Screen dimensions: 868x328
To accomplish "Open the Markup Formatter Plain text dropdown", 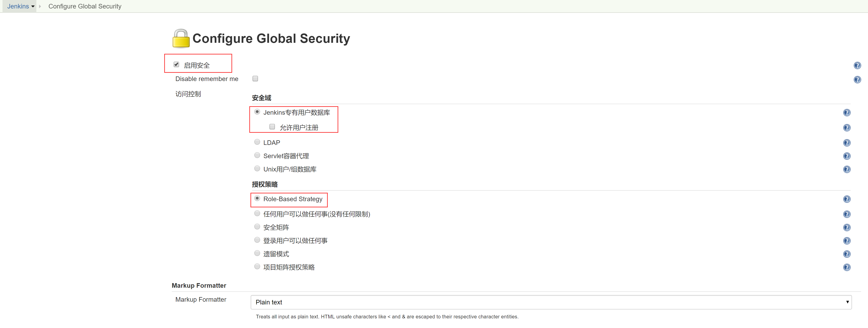I will click(x=551, y=302).
